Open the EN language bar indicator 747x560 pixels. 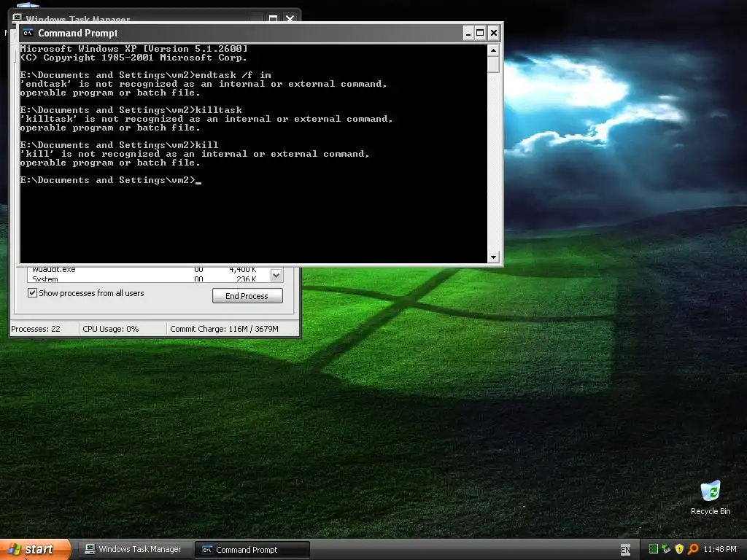pos(625,550)
